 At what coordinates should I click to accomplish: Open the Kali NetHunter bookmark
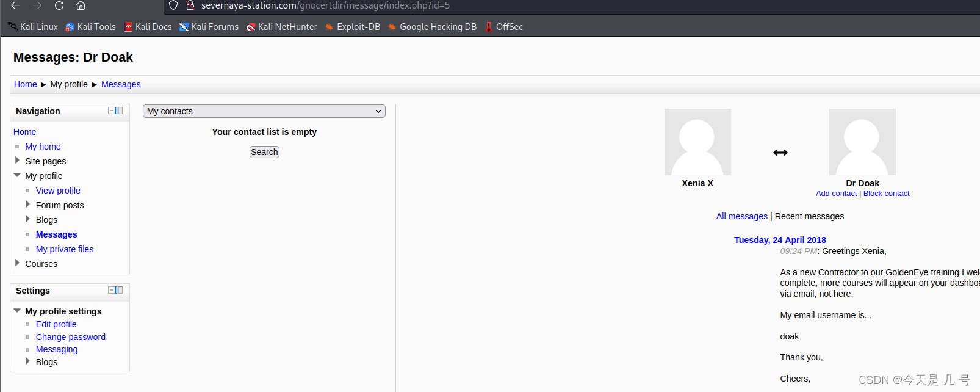click(282, 27)
